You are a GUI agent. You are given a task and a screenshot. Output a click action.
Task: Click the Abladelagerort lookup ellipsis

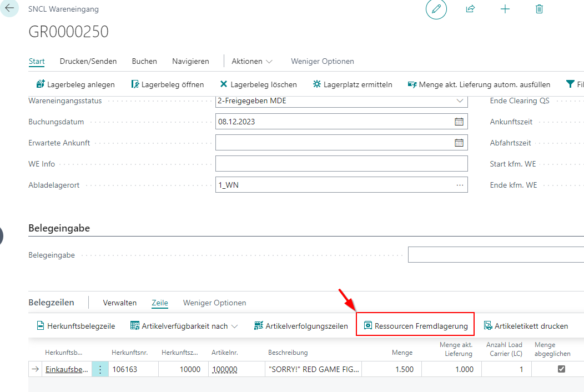(x=459, y=185)
